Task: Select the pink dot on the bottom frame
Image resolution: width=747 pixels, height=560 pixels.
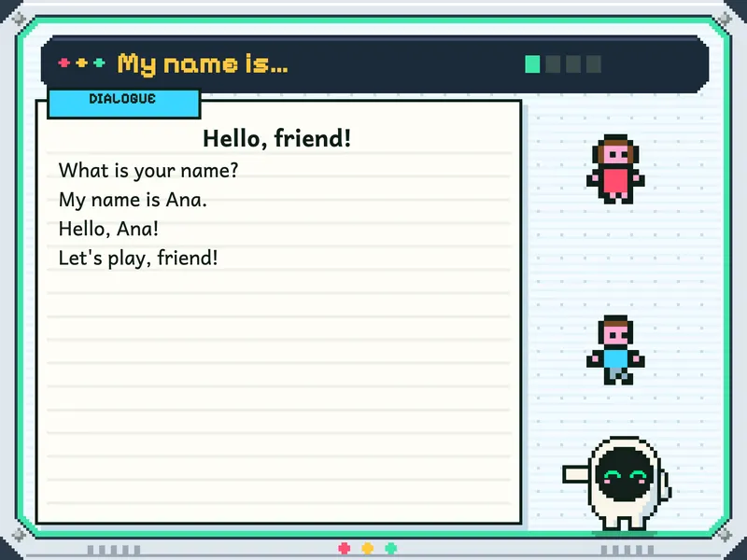Action: pyautogui.click(x=344, y=549)
